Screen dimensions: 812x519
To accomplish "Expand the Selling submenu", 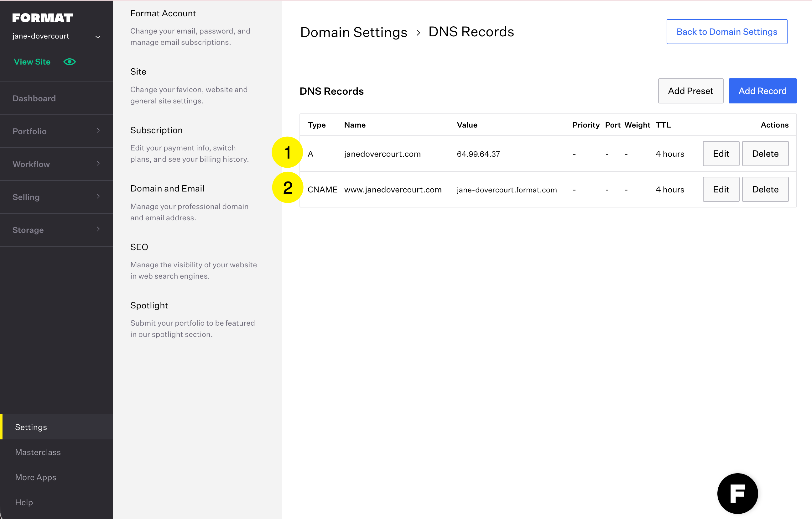I will point(98,197).
